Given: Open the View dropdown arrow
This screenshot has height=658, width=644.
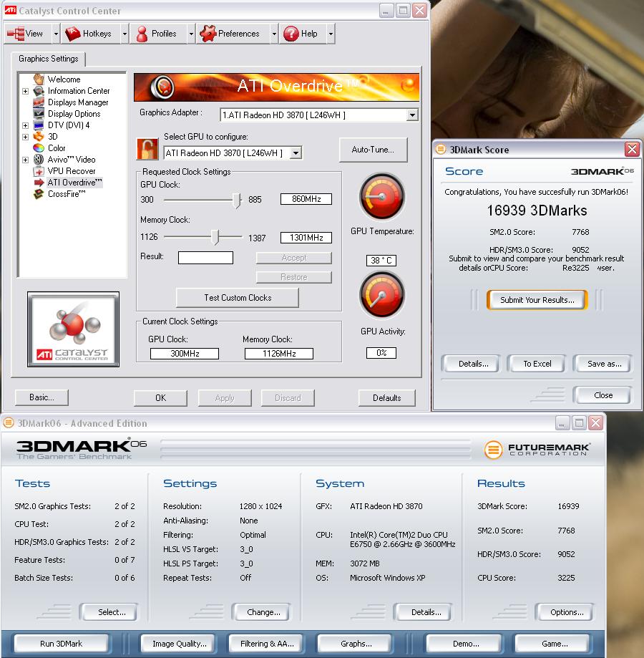Looking at the screenshot, I should 56,34.
